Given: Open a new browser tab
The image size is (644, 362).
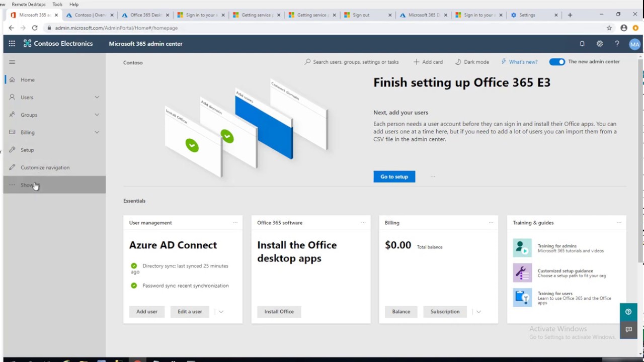Looking at the screenshot, I should pyautogui.click(x=570, y=15).
